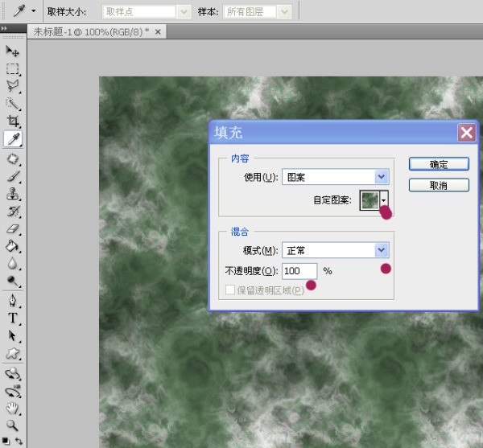Select the Clone Stamp tool

13,194
